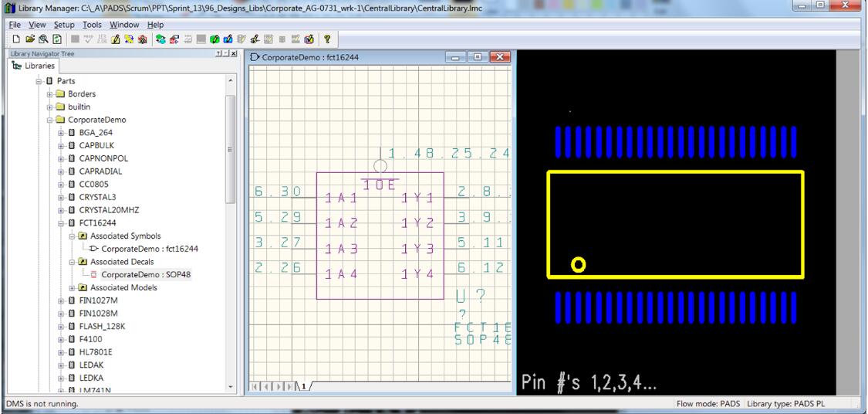Open the Help menu
The image size is (868, 414).
point(156,25)
